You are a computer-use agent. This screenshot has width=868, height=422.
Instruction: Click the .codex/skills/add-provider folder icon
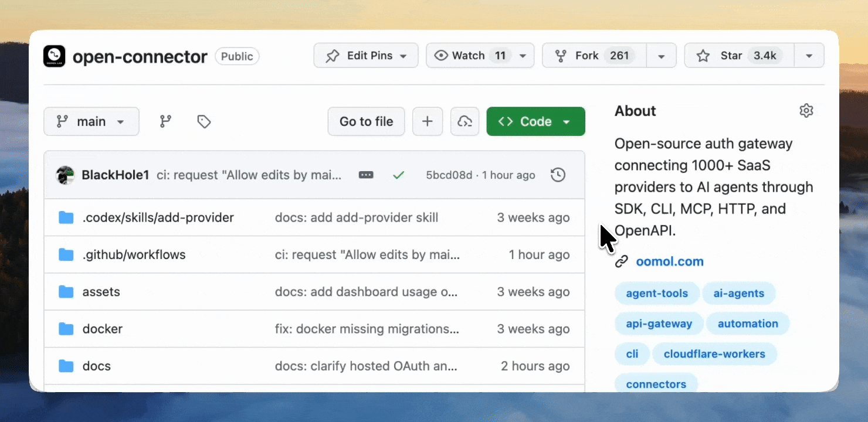66,217
